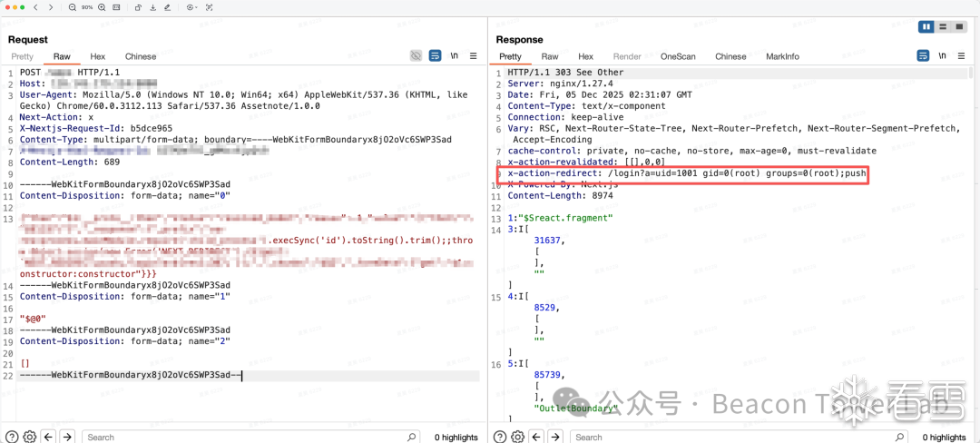Click the 'Content-Length: 8974' response line
This screenshot has height=443, width=980.
click(x=561, y=195)
